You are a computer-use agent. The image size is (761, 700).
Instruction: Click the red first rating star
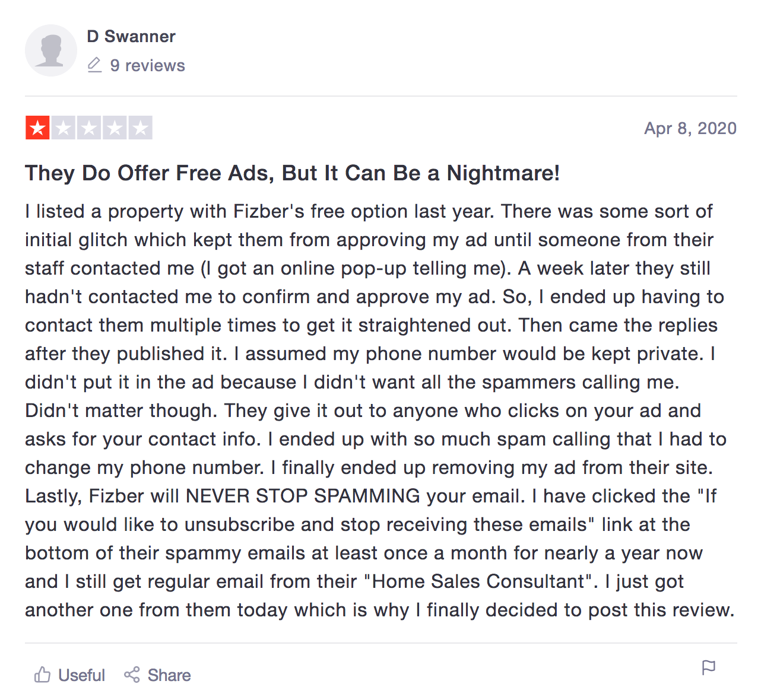tap(37, 128)
